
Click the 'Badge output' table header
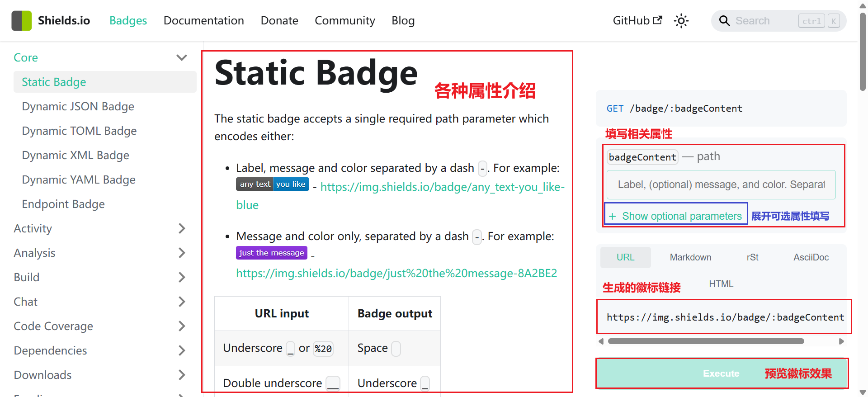point(395,313)
